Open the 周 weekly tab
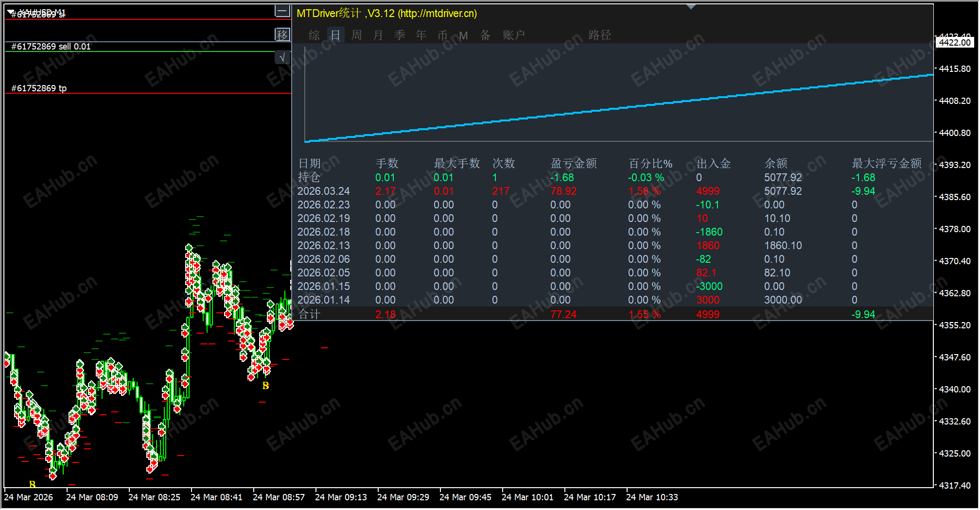 tap(357, 35)
